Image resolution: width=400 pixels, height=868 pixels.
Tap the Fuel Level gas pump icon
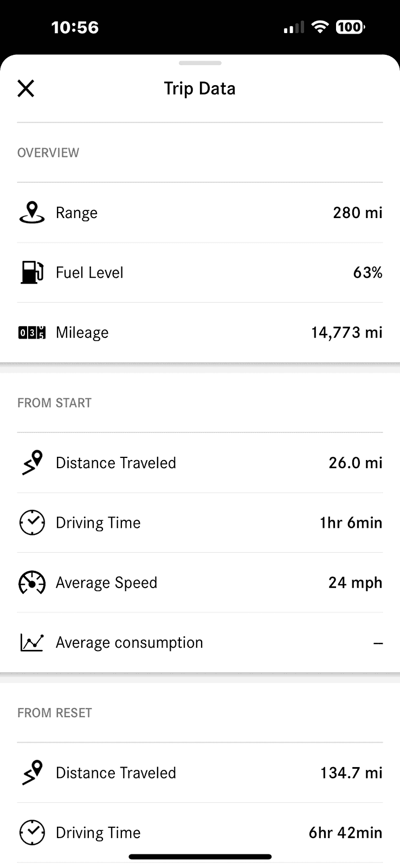tap(32, 272)
